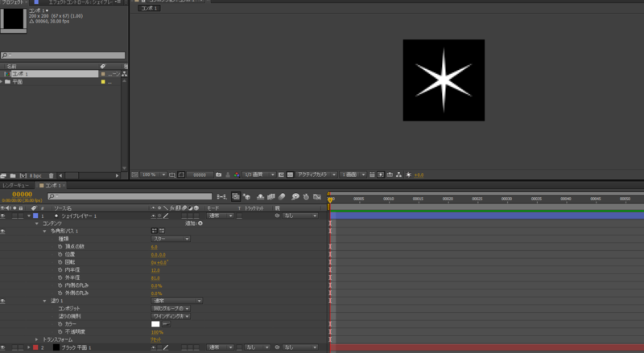The width and height of the screenshot is (644, 353).
Task: Collapse 塗り 1 group
Action: (x=44, y=302)
